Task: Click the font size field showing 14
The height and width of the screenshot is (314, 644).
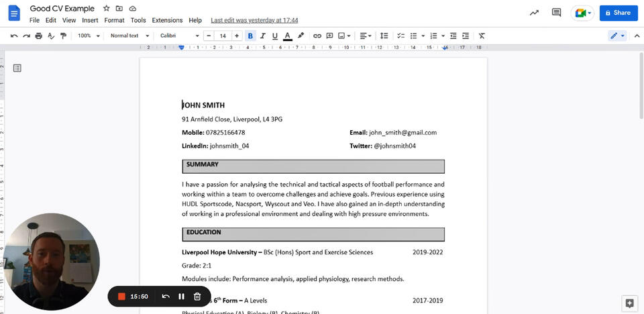Action: [223, 36]
